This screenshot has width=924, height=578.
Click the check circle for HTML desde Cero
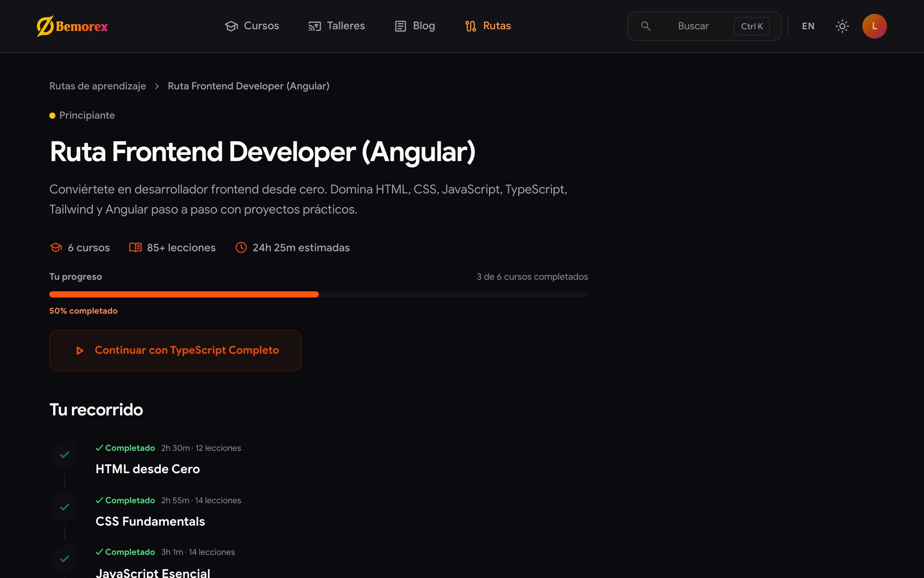(65, 455)
